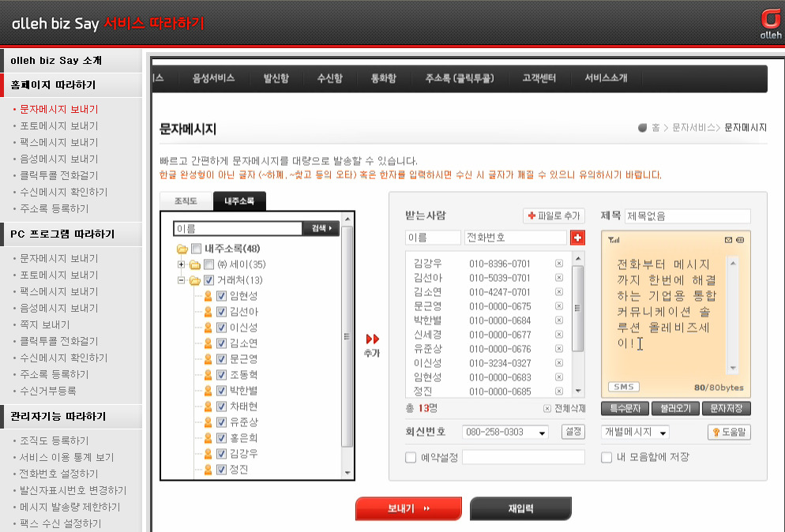
Task: Uncheck the 임현성 contact checkbox
Action: coord(221,296)
